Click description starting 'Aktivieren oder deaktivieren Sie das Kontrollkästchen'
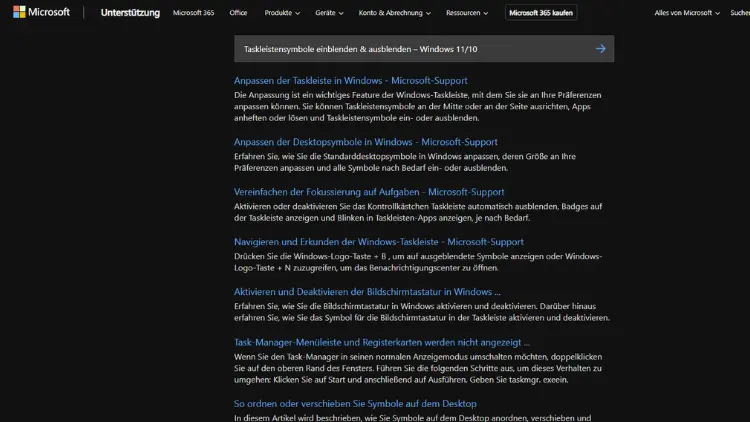Image resolution: width=750 pixels, height=422 pixels. [418, 212]
